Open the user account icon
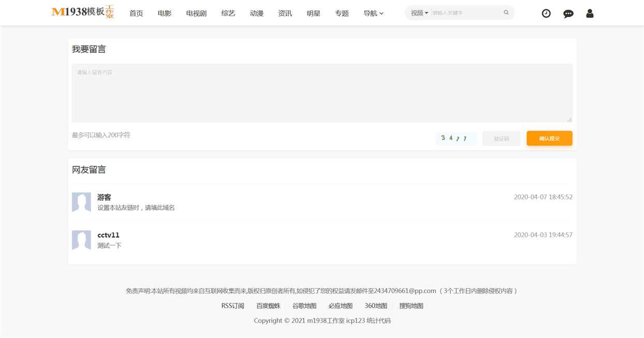This screenshot has width=644, height=338. click(590, 13)
